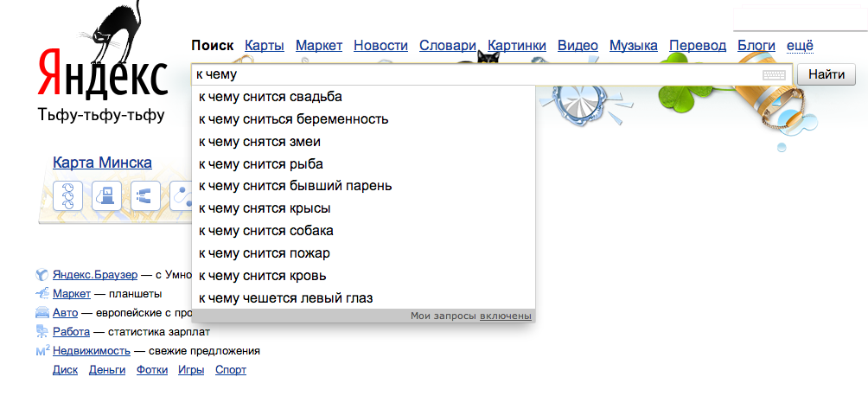Open the Работа link
The height and width of the screenshot is (396, 868).
click(x=72, y=332)
